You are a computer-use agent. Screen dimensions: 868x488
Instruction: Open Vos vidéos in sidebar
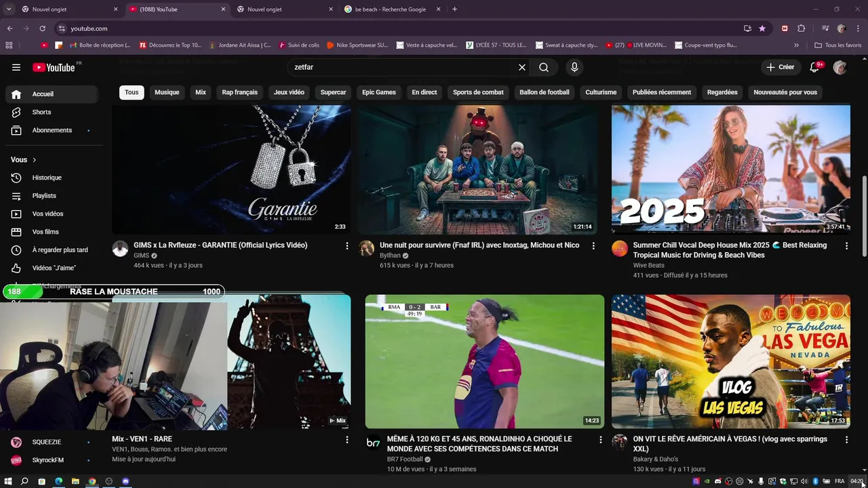[x=52, y=213]
